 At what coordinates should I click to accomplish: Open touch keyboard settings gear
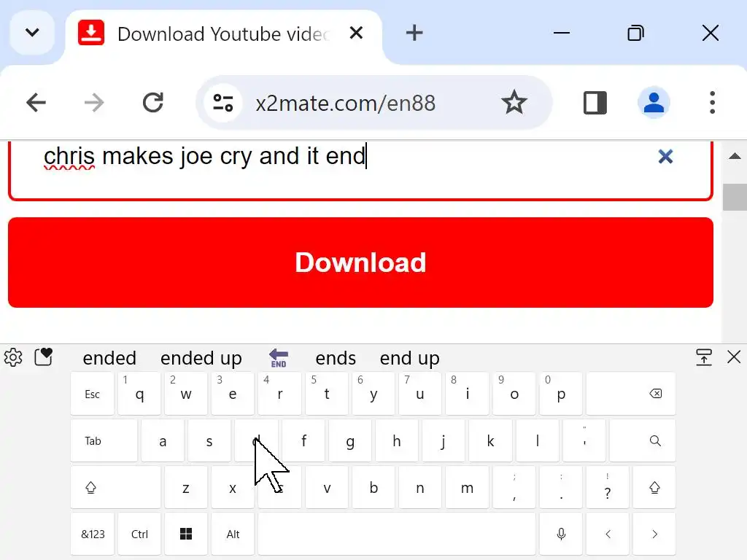(x=13, y=357)
